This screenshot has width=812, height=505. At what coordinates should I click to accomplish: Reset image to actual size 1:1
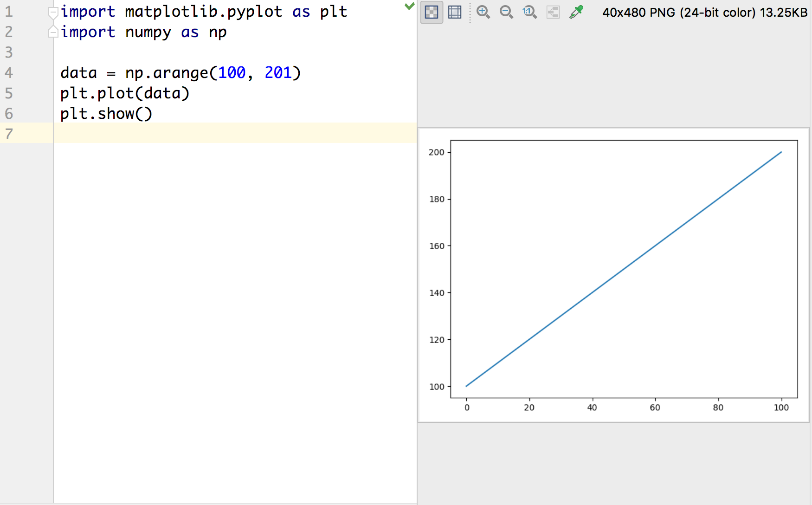point(529,13)
